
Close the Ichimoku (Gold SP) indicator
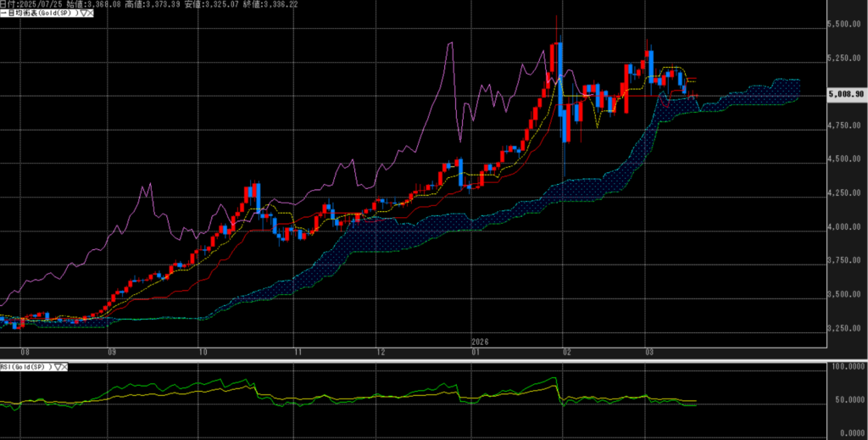coord(89,14)
